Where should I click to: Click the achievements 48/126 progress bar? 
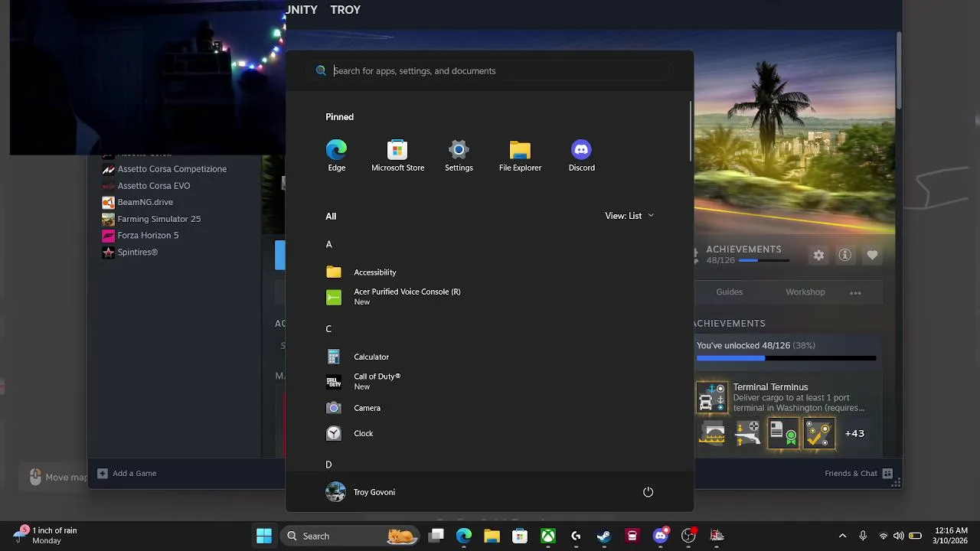[x=786, y=357]
